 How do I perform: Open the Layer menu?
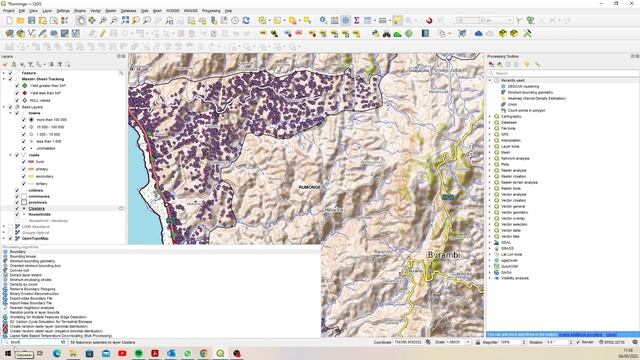[x=47, y=11]
